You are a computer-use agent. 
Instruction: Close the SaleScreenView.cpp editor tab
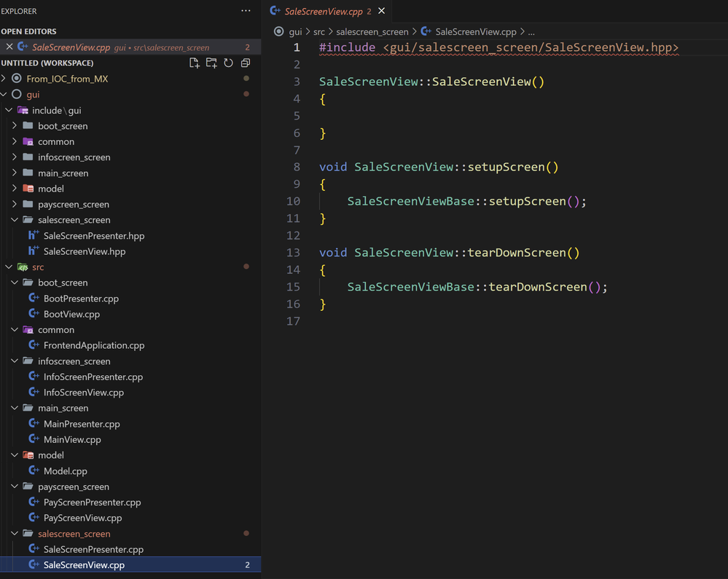[381, 11]
